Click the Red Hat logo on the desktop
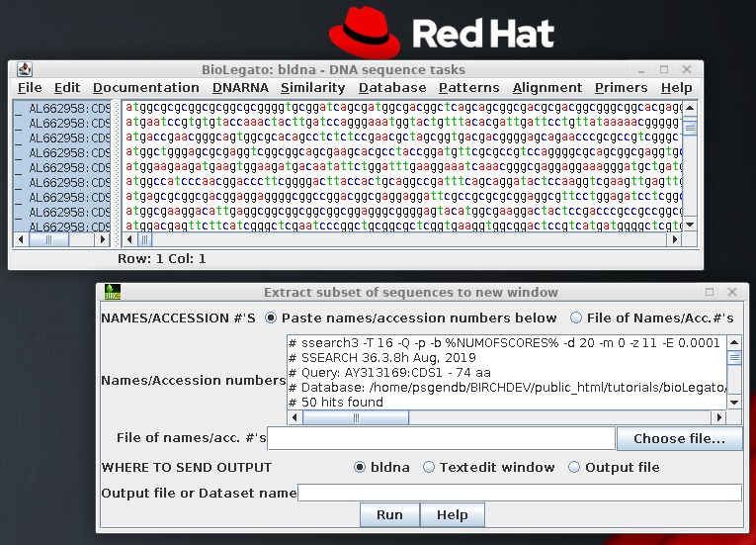Viewport: 756px width, 545px height. pos(442,31)
